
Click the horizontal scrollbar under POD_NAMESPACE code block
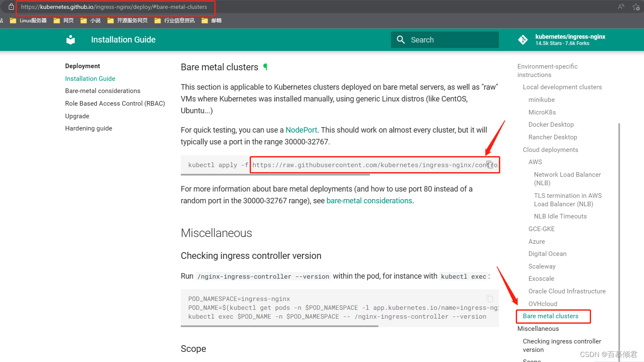coord(280,326)
